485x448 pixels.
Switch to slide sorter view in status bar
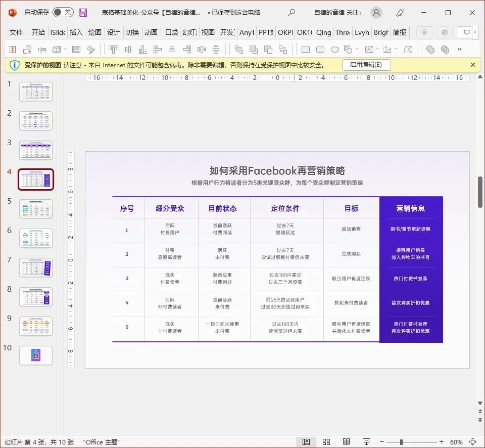tap(326, 441)
